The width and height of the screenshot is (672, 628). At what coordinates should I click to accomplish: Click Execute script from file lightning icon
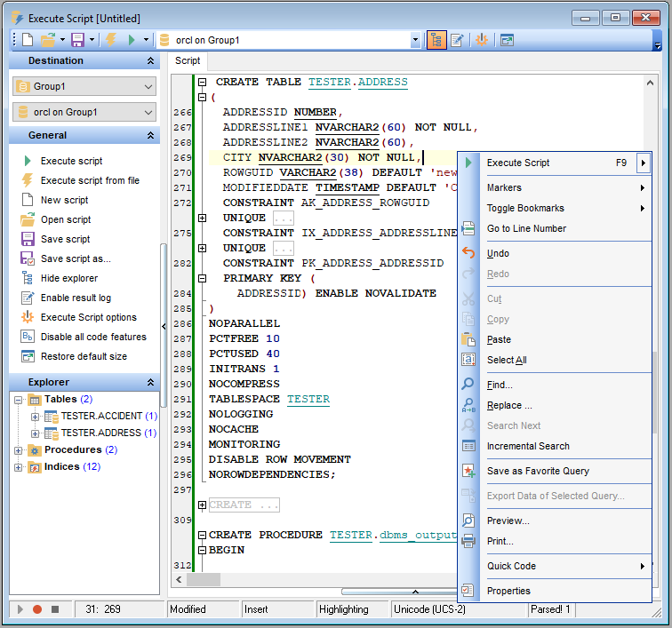pos(111,40)
